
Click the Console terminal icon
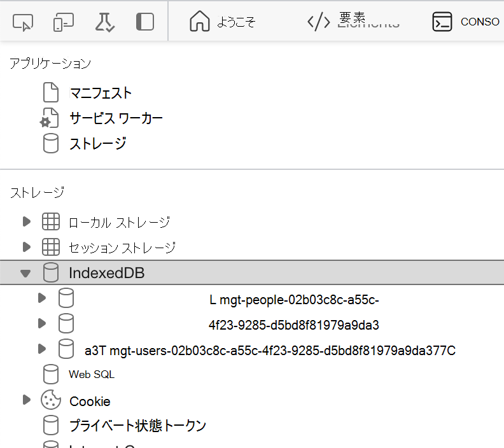[x=442, y=22]
